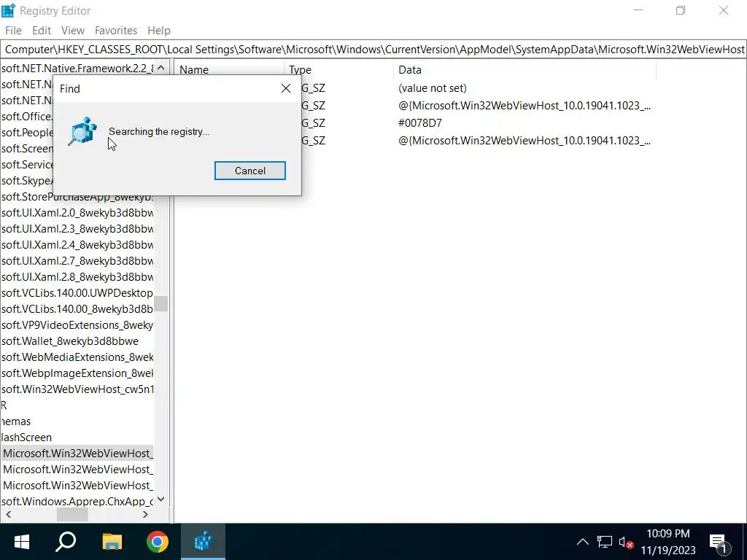Select soft.VCLibs.140.00.UWPDesktop key
This screenshot has width=747, height=560.
77,293
